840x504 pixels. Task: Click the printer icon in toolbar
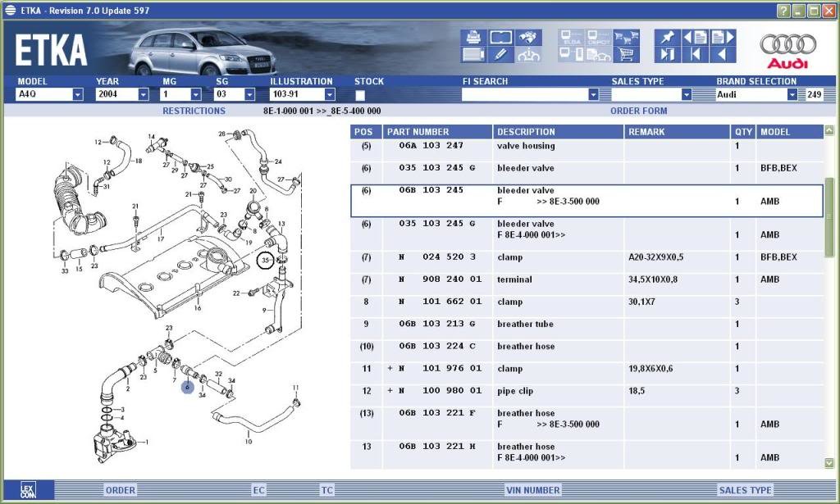coord(473,37)
